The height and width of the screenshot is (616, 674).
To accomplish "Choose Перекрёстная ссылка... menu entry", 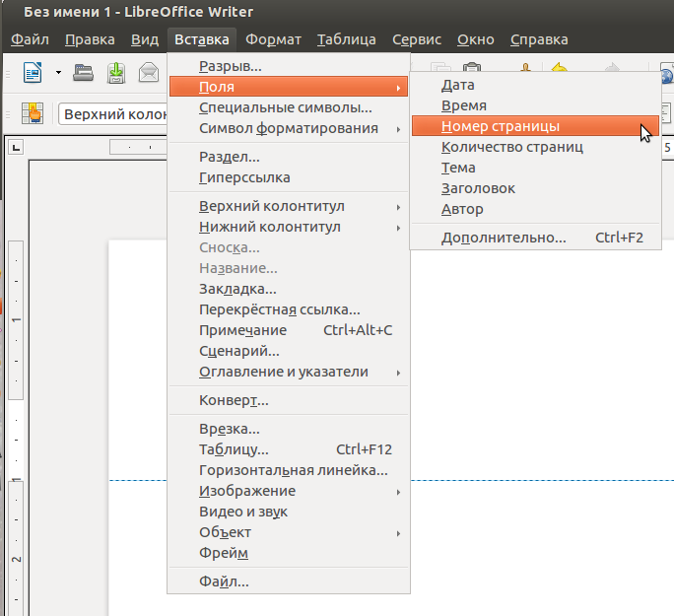I will point(289,309).
